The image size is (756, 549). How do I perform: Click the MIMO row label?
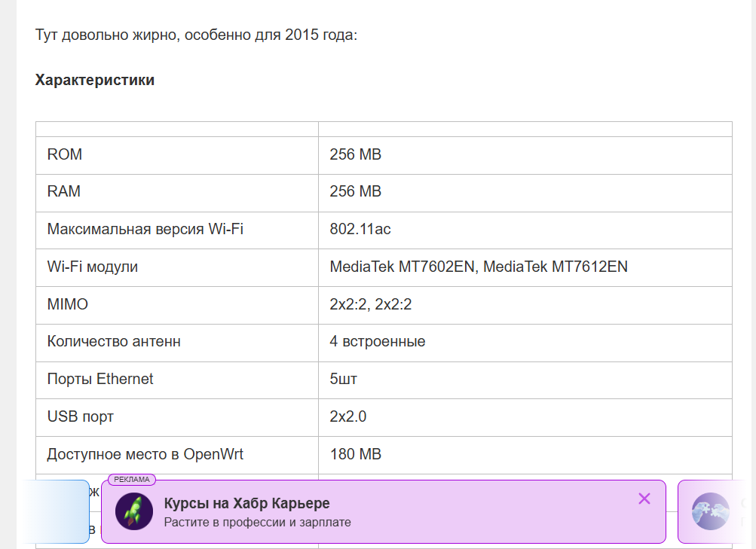68,304
